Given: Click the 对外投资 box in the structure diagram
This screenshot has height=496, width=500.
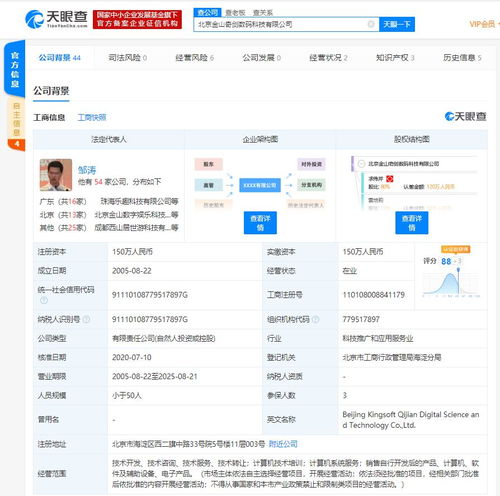Looking at the screenshot, I should tap(311, 164).
